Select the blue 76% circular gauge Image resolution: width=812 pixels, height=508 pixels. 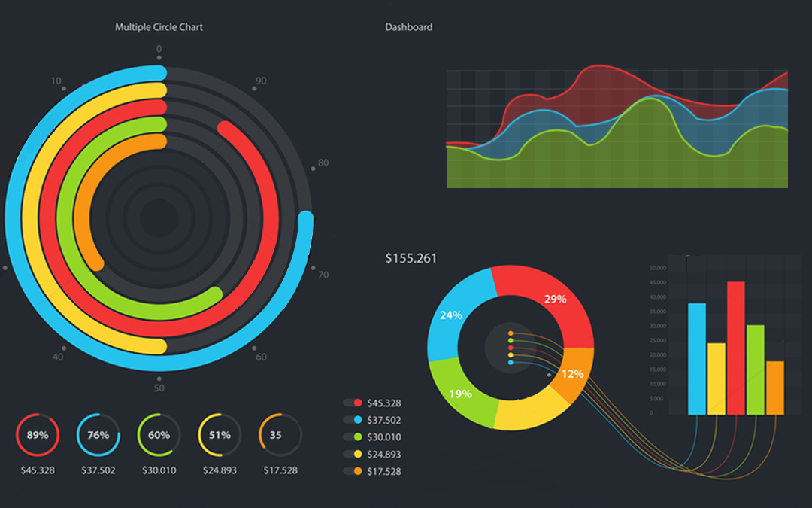(98, 435)
